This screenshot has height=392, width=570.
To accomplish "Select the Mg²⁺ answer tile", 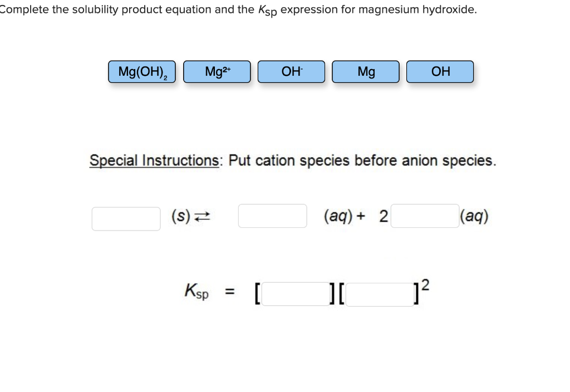I will click(x=217, y=71).
